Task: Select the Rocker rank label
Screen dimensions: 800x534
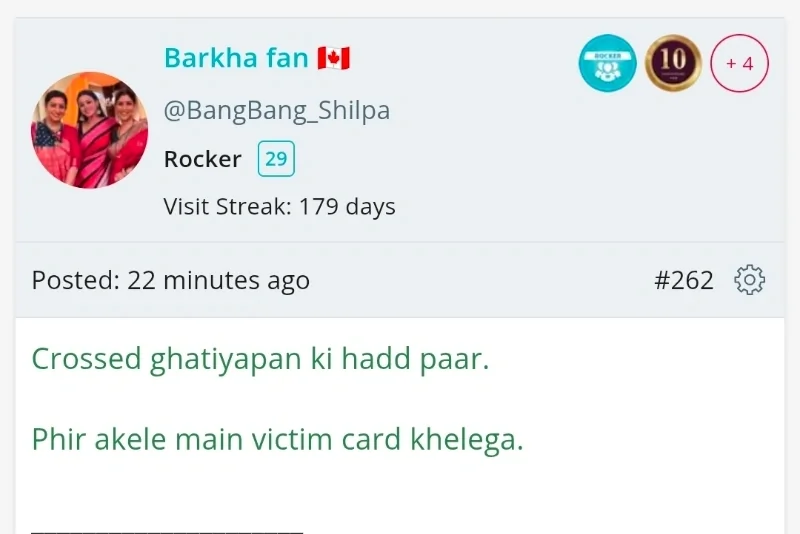Action: click(203, 159)
